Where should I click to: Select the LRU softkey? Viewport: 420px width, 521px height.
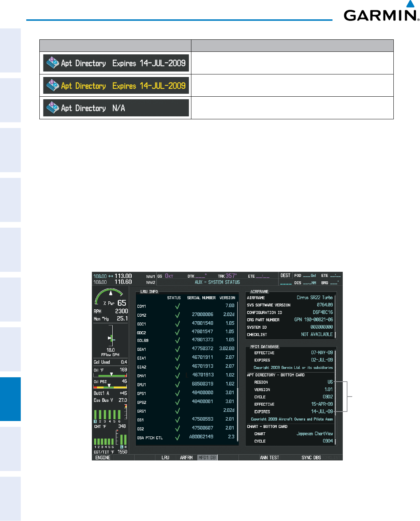[166, 458]
